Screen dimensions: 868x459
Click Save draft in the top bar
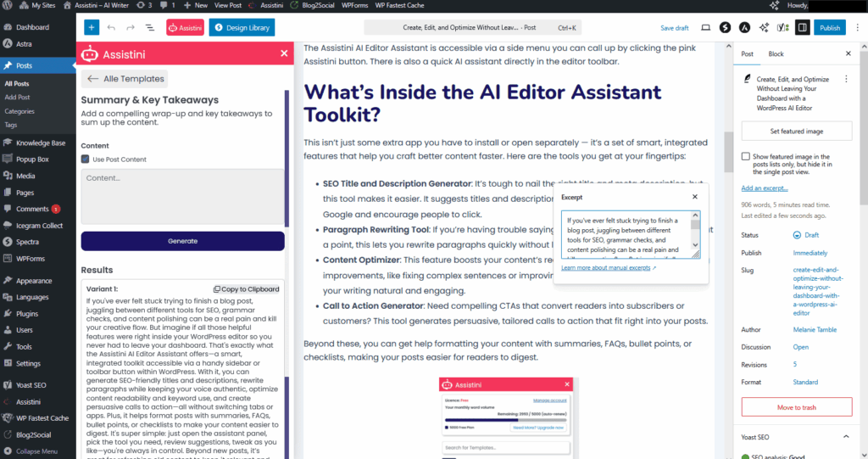point(674,28)
